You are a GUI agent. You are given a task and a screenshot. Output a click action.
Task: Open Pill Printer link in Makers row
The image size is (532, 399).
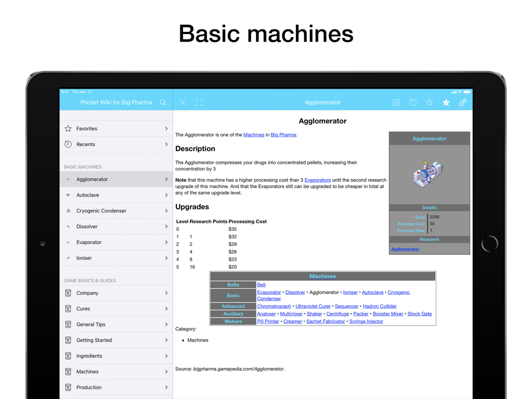coord(268,321)
